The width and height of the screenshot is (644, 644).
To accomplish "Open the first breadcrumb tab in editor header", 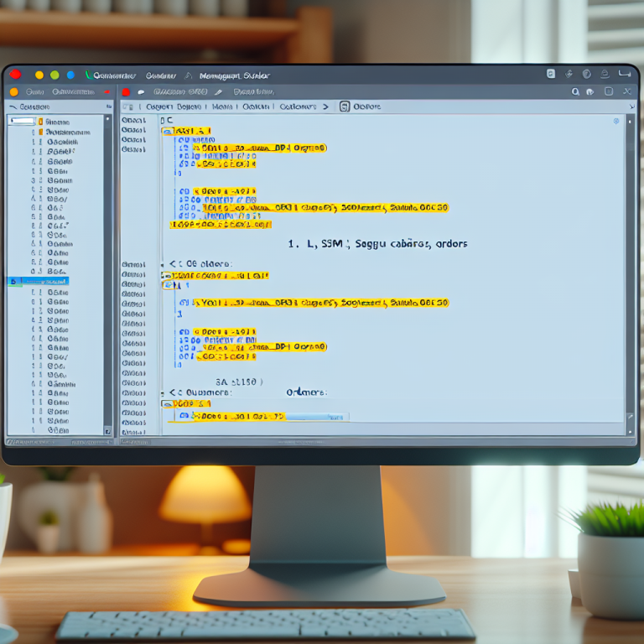I will click(174, 106).
